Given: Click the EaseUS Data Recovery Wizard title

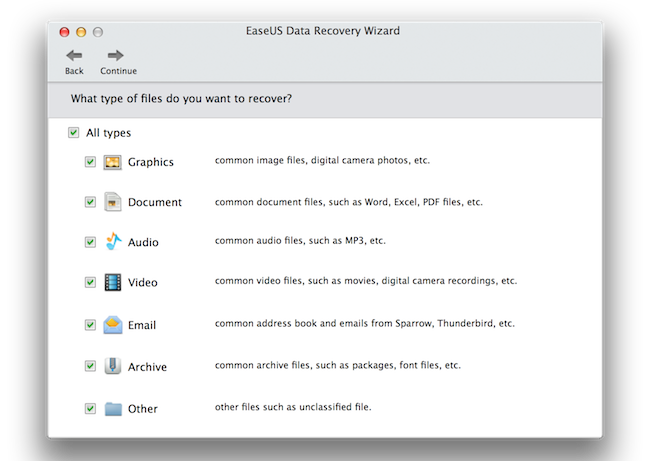Looking at the screenshot, I should (325, 31).
